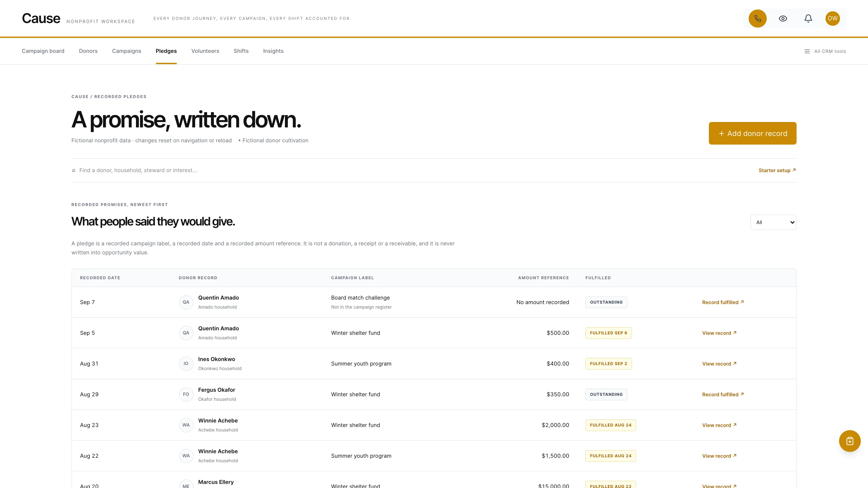The height and width of the screenshot is (488, 868).
Task: Select the Pledges tab
Action: (166, 51)
